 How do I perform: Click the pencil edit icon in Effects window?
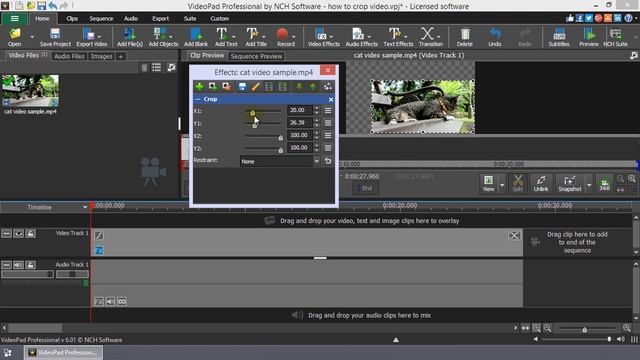(256, 87)
